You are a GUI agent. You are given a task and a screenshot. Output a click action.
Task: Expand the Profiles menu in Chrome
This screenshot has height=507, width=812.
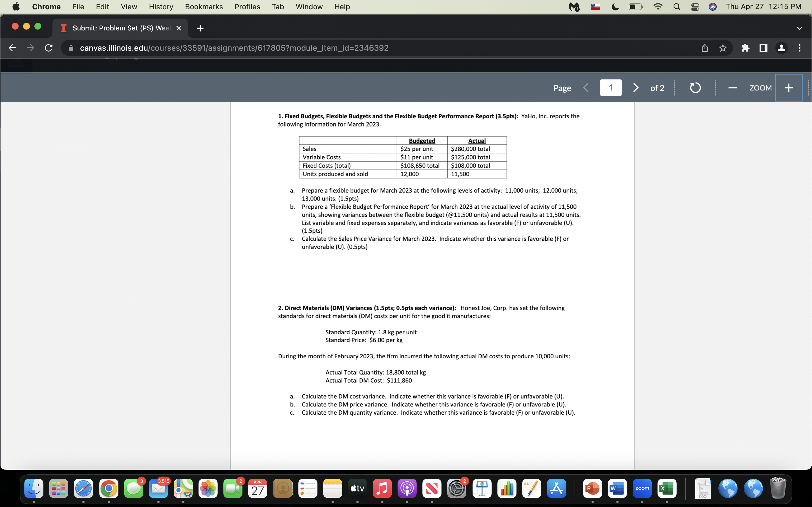[x=247, y=6]
